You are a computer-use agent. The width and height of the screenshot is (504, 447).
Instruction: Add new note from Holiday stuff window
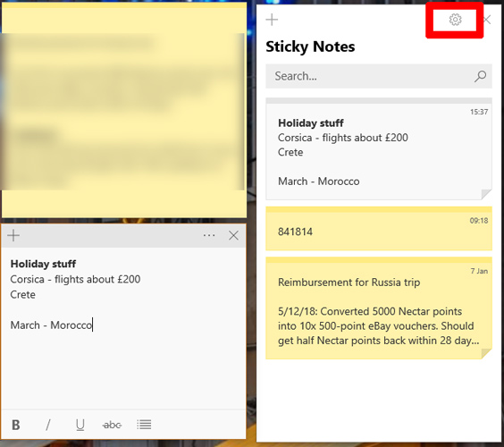pos(13,235)
